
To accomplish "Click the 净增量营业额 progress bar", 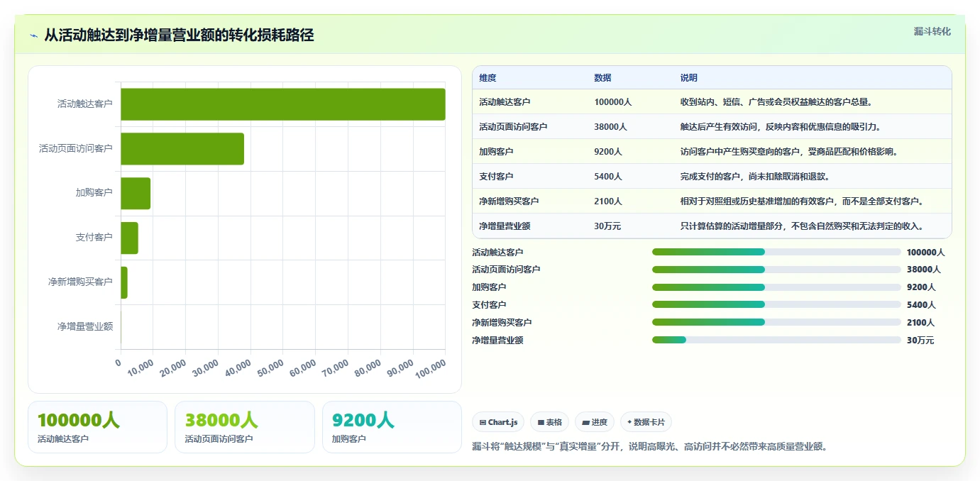I will tap(776, 340).
